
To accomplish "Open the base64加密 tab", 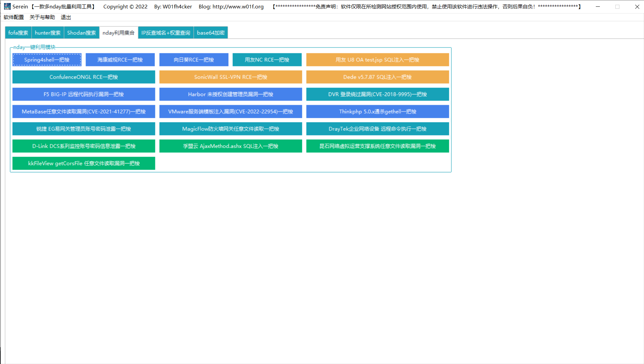I will [211, 33].
